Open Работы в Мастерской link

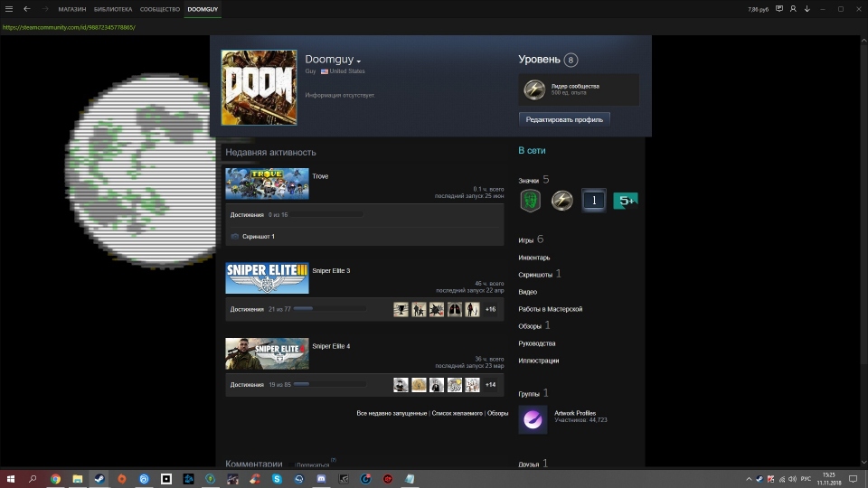pyautogui.click(x=551, y=309)
